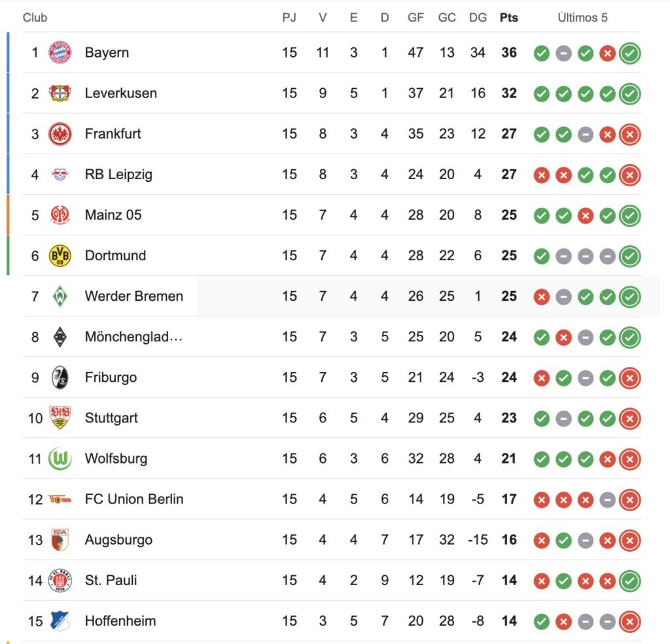Click Frankfurt's latest highlighted loss result
670x644 pixels.
click(x=630, y=135)
